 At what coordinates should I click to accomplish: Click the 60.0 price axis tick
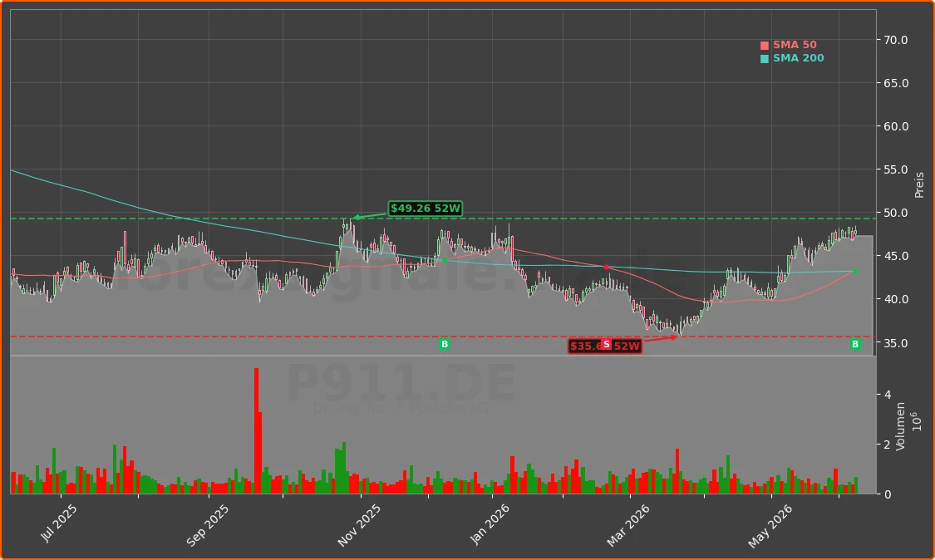pyautogui.click(x=896, y=126)
